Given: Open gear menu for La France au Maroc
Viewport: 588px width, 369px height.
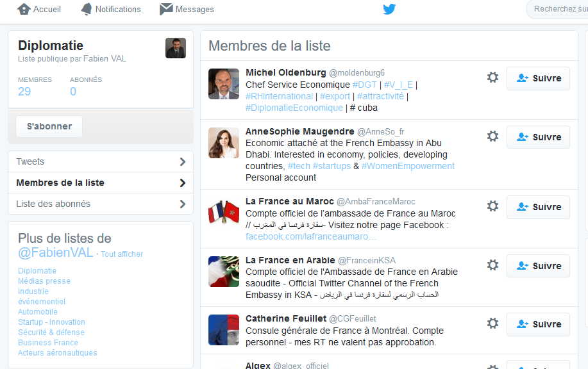Looking at the screenshot, I should [x=492, y=206].
